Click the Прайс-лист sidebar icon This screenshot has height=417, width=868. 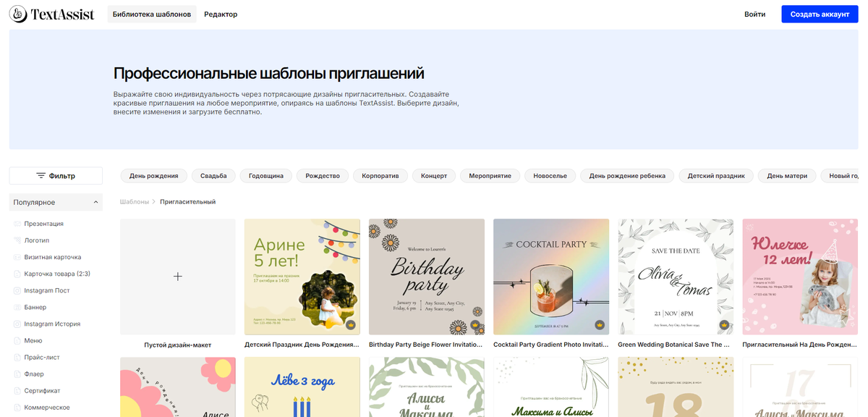[18, 357]
